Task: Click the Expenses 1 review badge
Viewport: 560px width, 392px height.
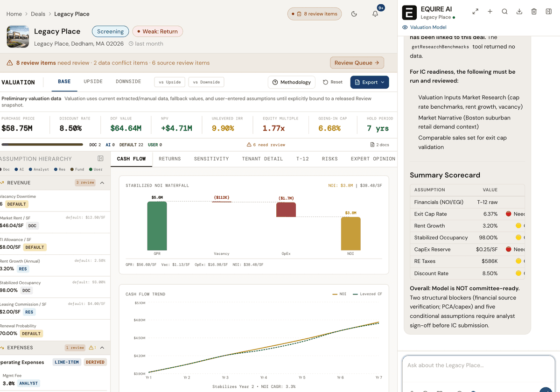Action: [x=75, y=348]
